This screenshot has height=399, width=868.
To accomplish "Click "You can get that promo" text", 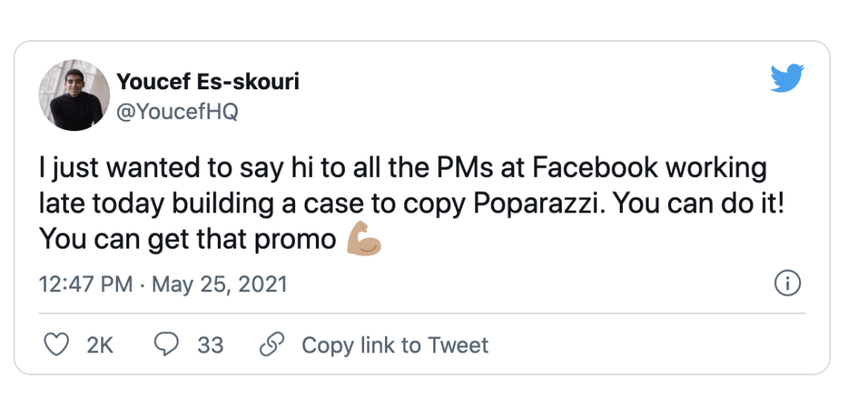I will tap(187, 240).
